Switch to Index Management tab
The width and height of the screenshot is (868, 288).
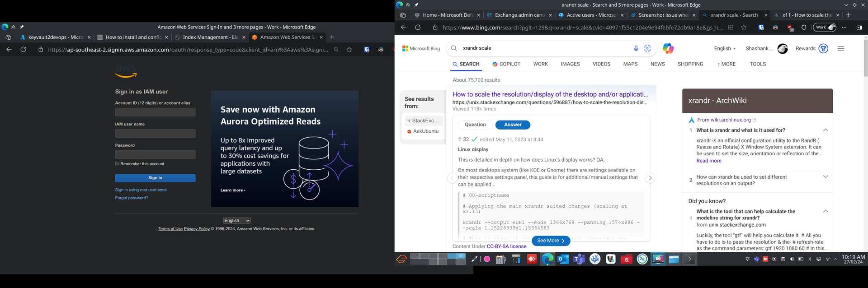211,37
